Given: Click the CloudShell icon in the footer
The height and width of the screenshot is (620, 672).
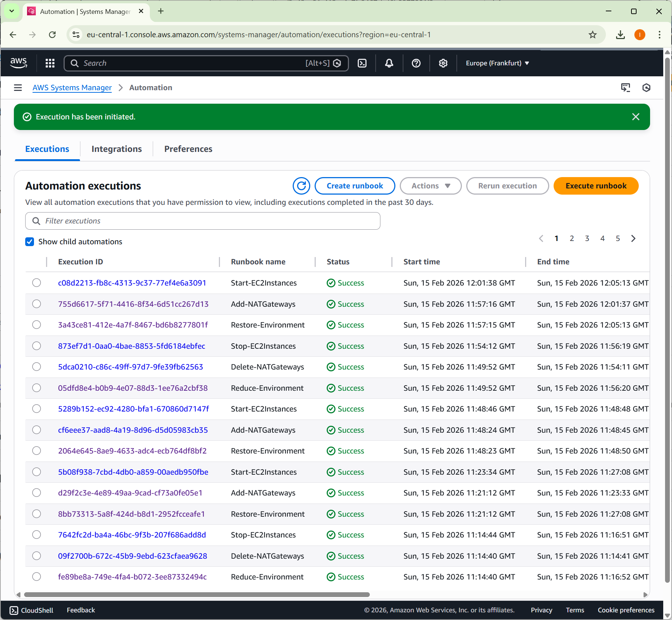Looking at the screenshot, I should click(14, 610).
